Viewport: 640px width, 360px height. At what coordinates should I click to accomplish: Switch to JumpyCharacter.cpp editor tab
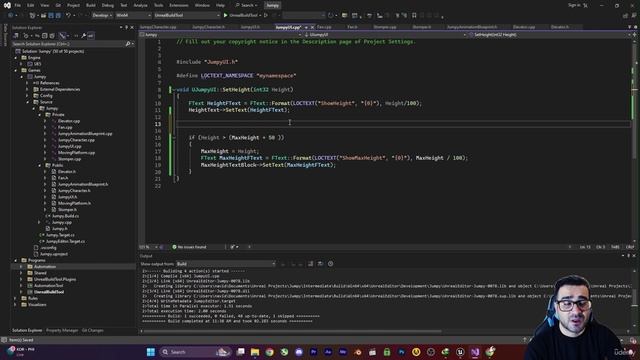(158, 27)
